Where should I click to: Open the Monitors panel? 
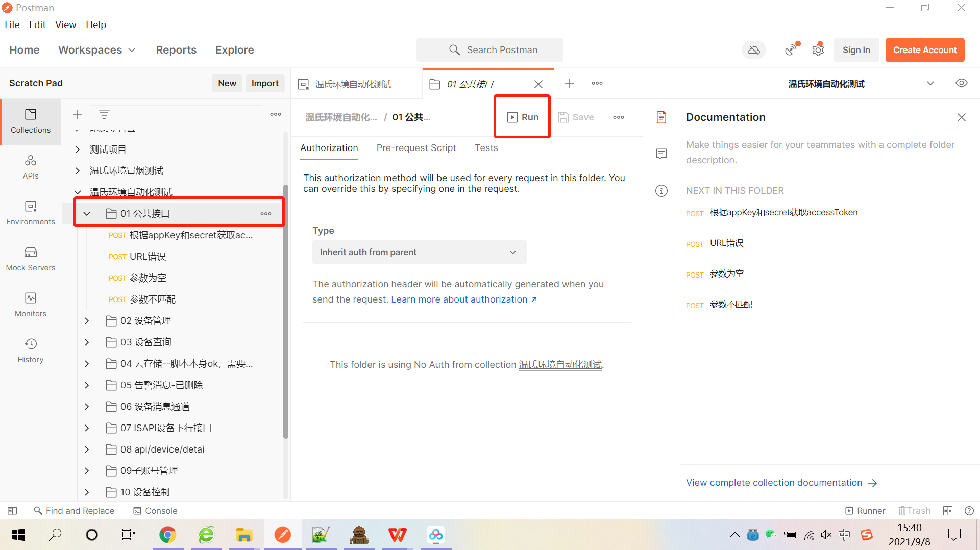[31, 305]
